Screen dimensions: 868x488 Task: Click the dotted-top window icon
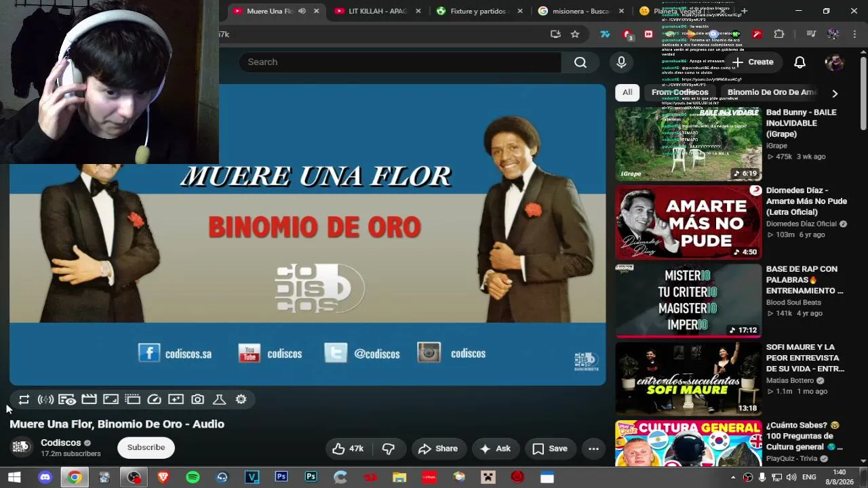point(132,400)
